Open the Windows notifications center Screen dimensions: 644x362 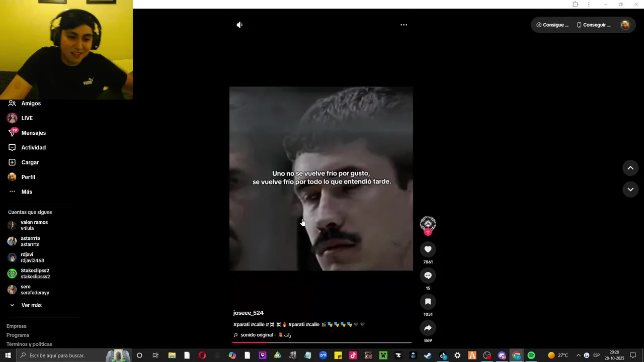pos(633,355)
